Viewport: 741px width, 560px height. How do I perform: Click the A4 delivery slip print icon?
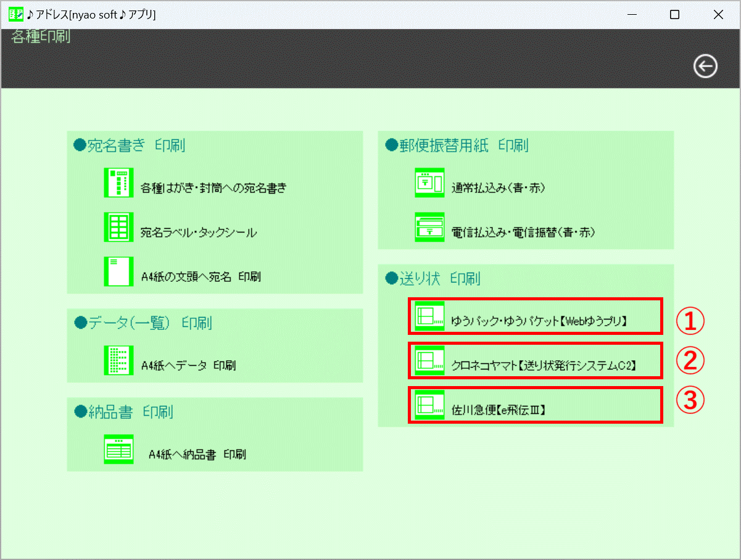(118, 449)
